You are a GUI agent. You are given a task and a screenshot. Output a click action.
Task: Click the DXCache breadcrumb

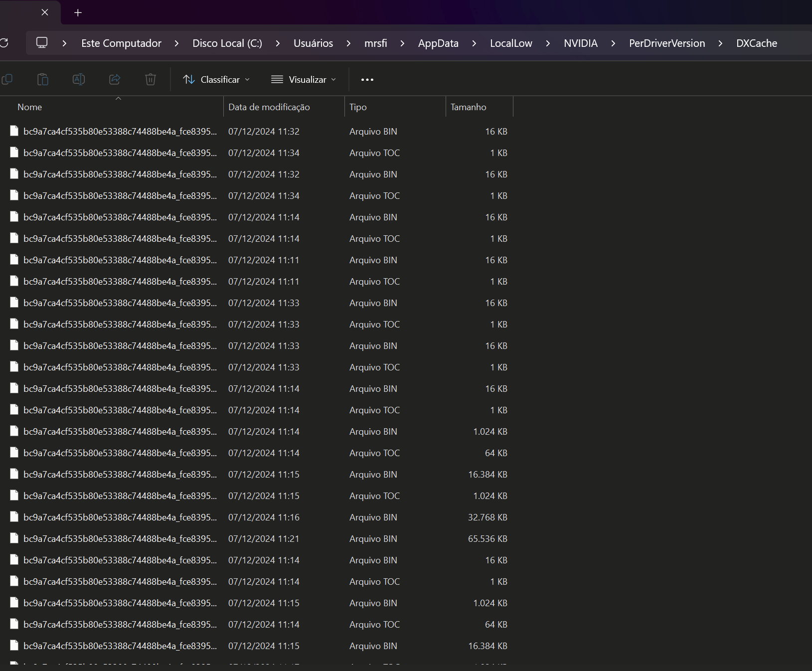pos(757,43)
